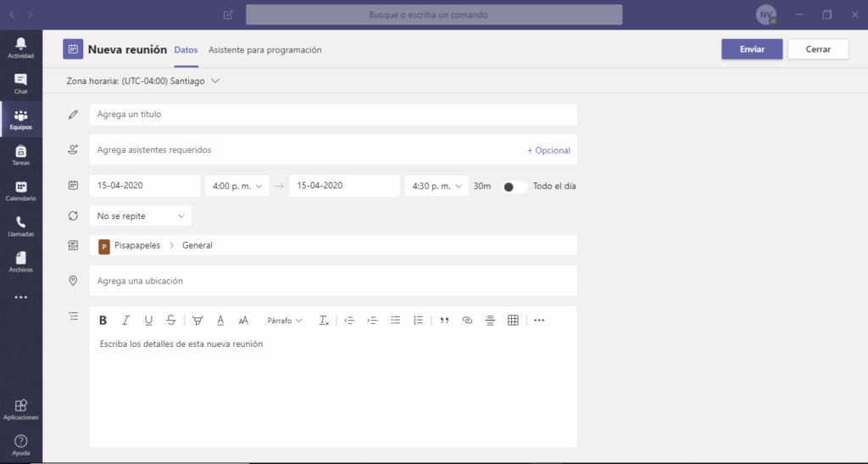Insert a link in meeting details
The image size is (868, 464).
467,321
